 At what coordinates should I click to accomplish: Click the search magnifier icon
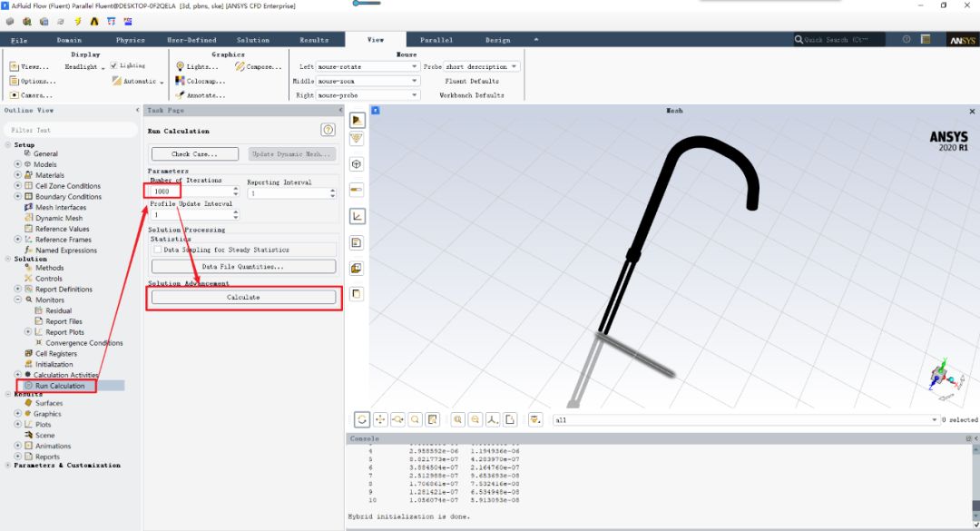point(799,39)
